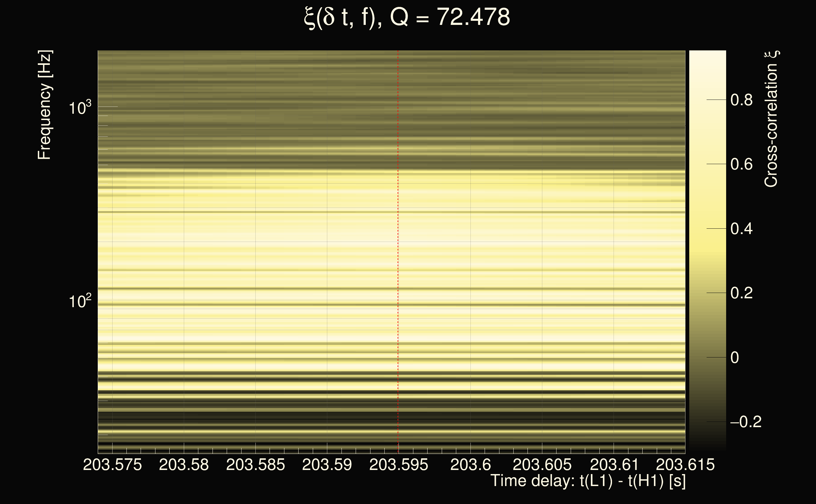Click the 203.575 x-axis tick label
The image size is (816, 504).
coord(113,465)
